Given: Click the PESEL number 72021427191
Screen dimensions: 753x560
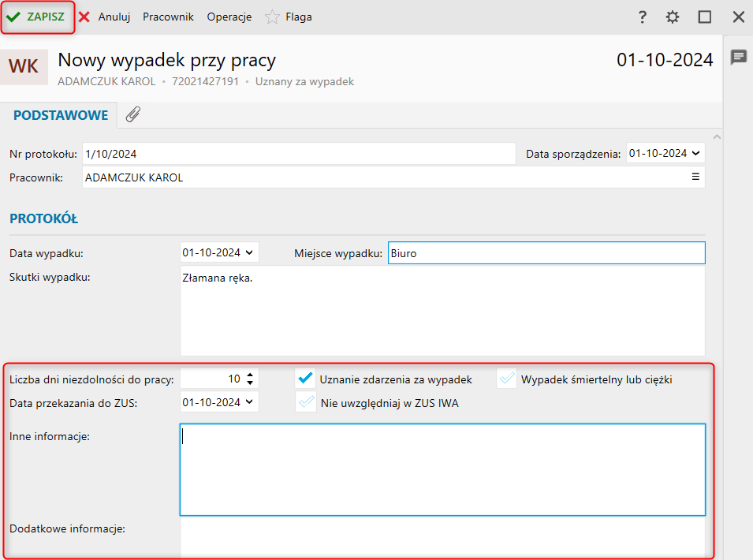Looking at the screenshot, I should click(x=205, y=82).
